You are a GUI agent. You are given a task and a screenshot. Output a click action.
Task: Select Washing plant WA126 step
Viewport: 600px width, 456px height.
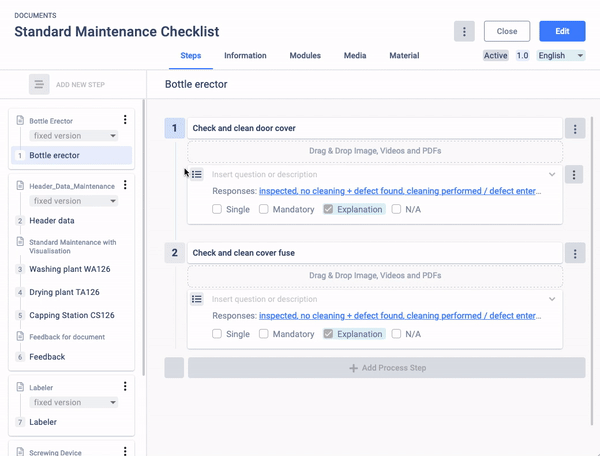coord(70,269)
